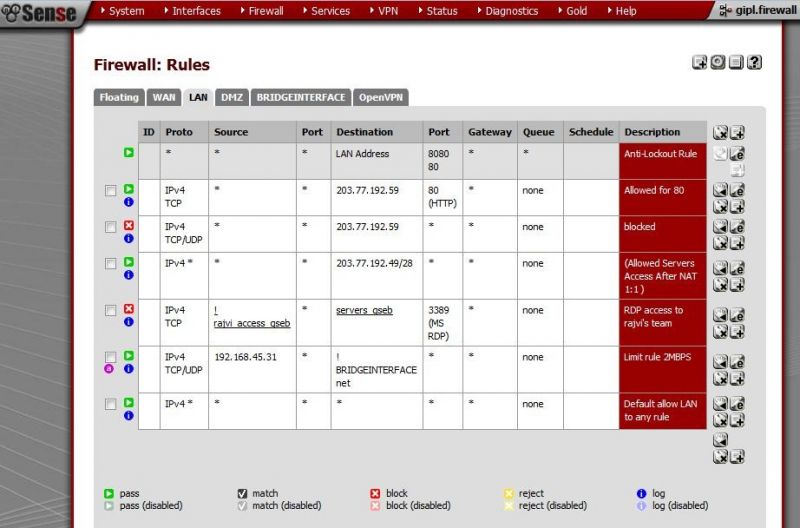Delete the Allowed for 80 rule
The width and height of the screenshot is (800, 528).
click(x=720, y=207)
